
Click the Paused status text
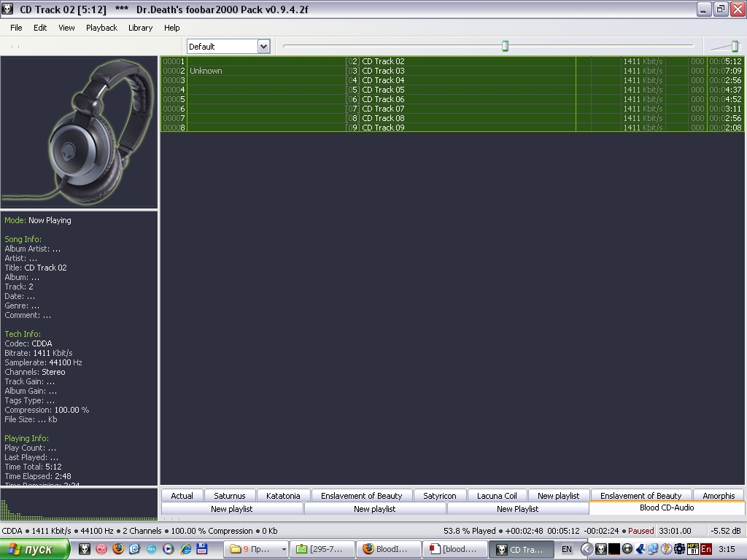pos(640,531)
